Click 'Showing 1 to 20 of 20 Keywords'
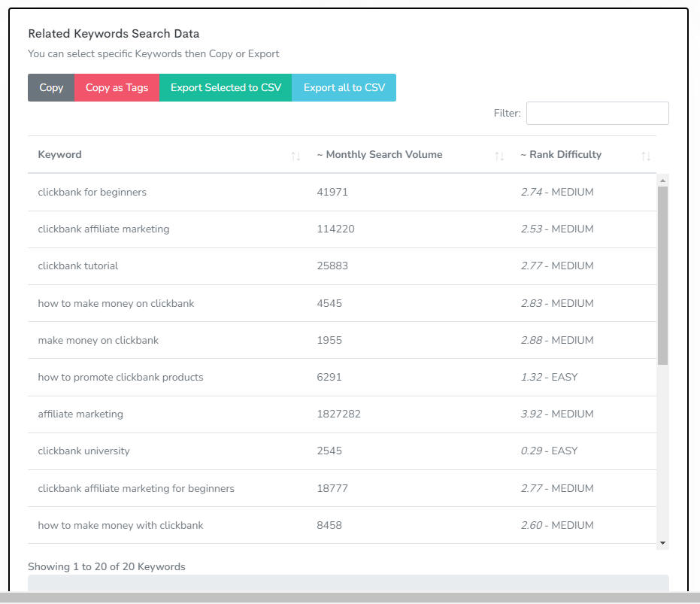 [107, 566]
